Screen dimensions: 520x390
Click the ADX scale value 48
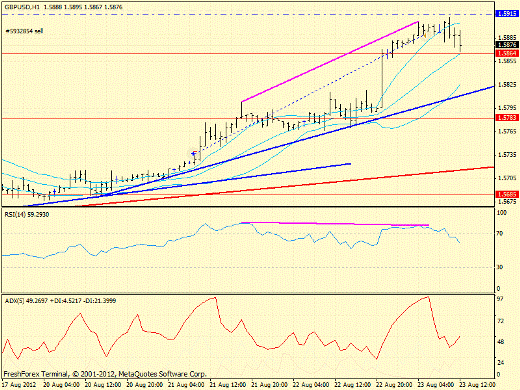pos(500,342)
